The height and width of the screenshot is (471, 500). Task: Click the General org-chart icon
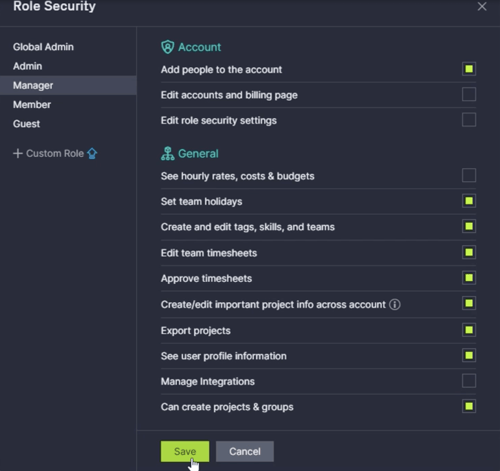(167, 154)
